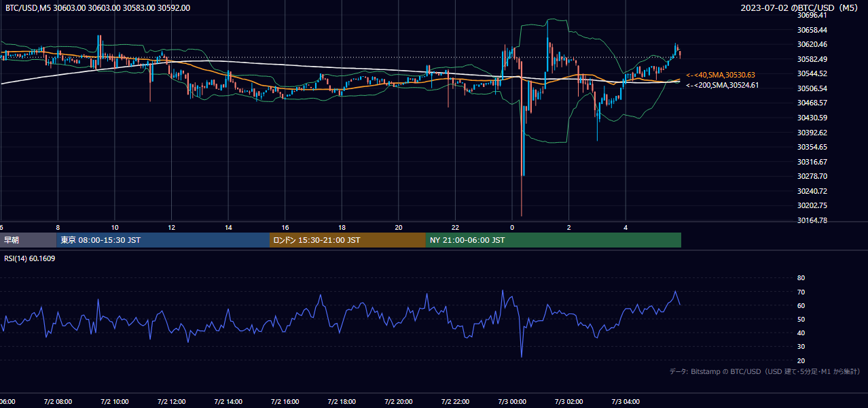Click the data source note mentioning Bitstamp
868x408 pixels.
(x=765, y=371)
